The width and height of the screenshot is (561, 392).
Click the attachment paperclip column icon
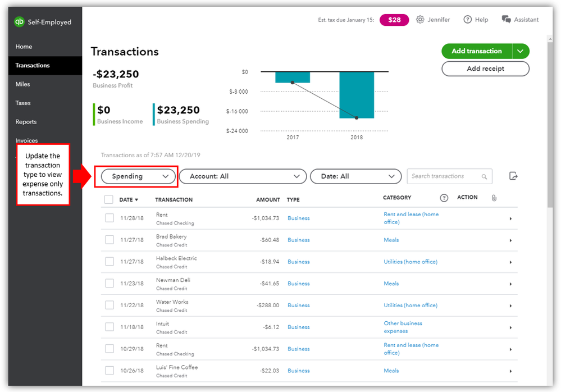[x=494, y=198]
